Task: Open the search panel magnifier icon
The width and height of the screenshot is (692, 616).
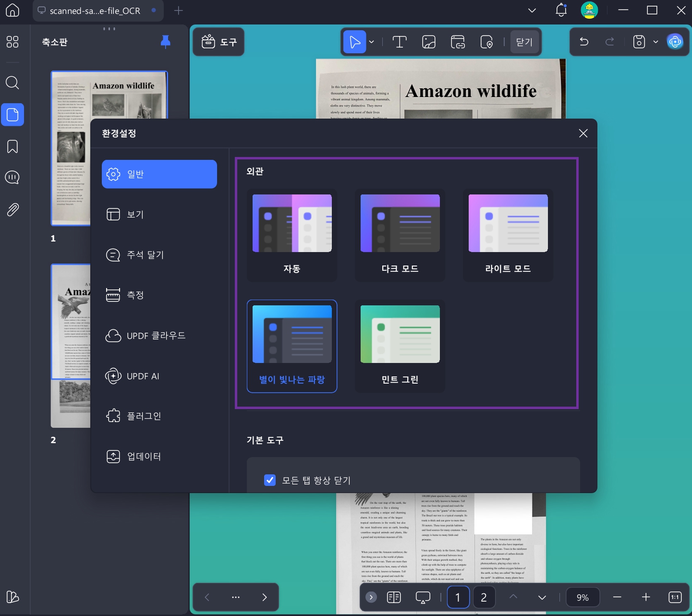Action: 12,83
